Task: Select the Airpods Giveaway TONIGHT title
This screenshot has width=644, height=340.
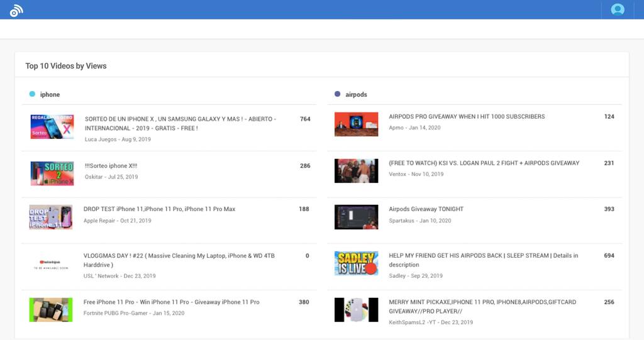Action: click(426, 209)
